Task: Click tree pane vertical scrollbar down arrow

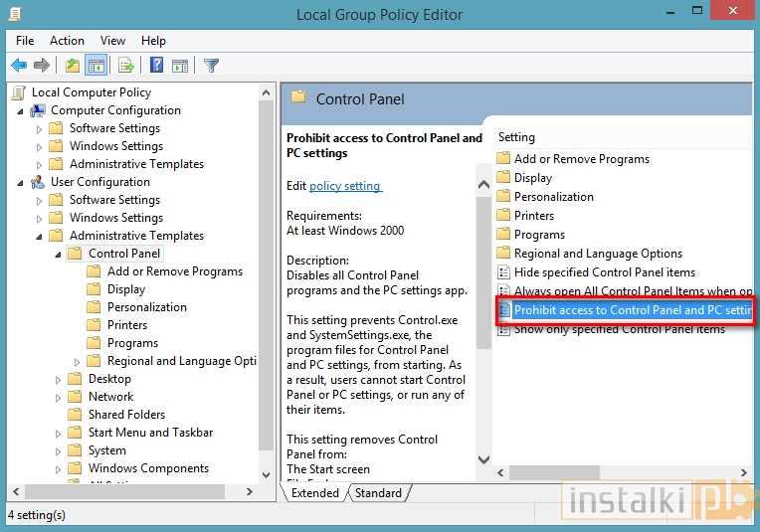Action: pyautogui.click(x=266, y=474)
